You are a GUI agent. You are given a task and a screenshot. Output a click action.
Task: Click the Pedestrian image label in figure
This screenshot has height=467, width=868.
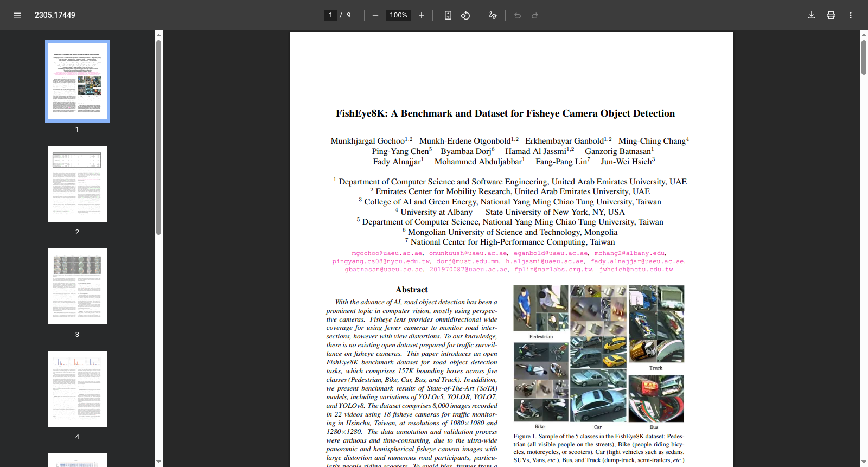pos(541,337)
